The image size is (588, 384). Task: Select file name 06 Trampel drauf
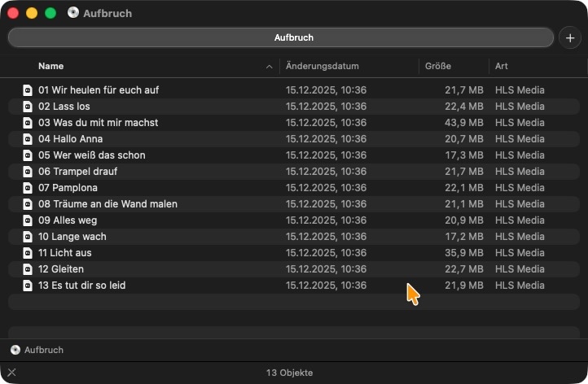point(77,172)
